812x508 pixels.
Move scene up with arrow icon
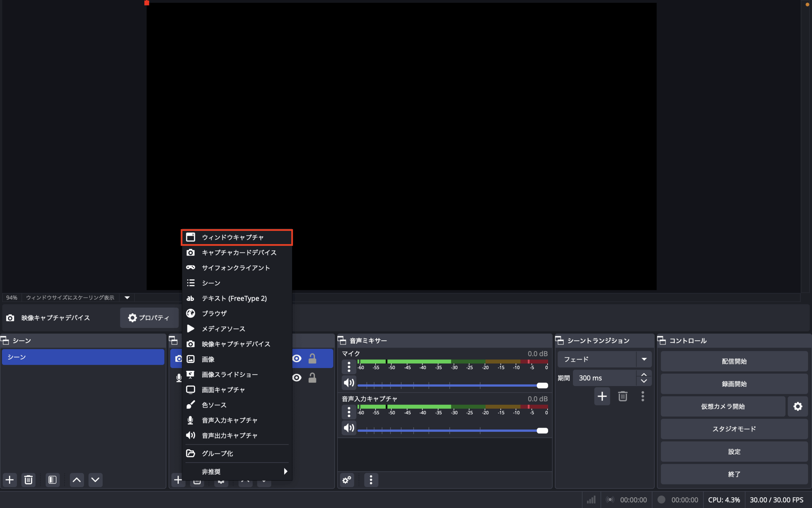point(76,480)
